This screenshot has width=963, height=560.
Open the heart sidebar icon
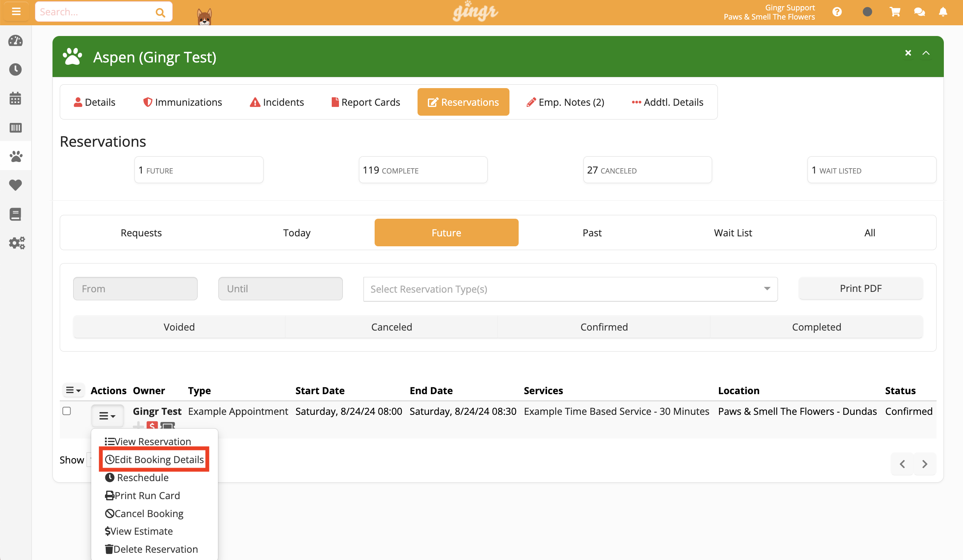coord(16,185)
